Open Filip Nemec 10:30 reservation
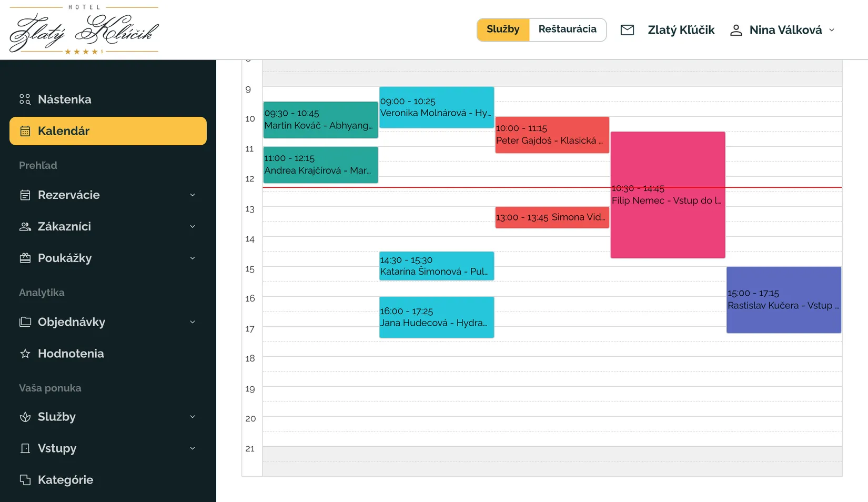 (668, 195)
